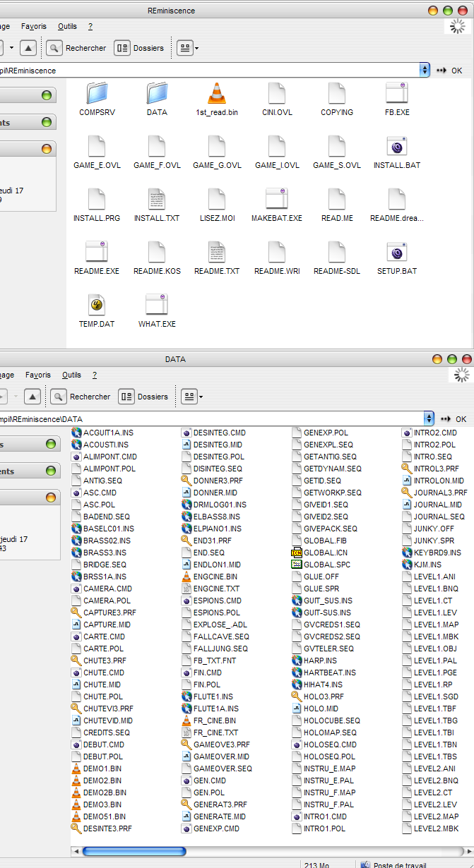Image resolution: width=474 pixels, height=868 pixels.
Task: Collapse the orange-button sidebar panel in REminiscence window
Action: point(47,149)
